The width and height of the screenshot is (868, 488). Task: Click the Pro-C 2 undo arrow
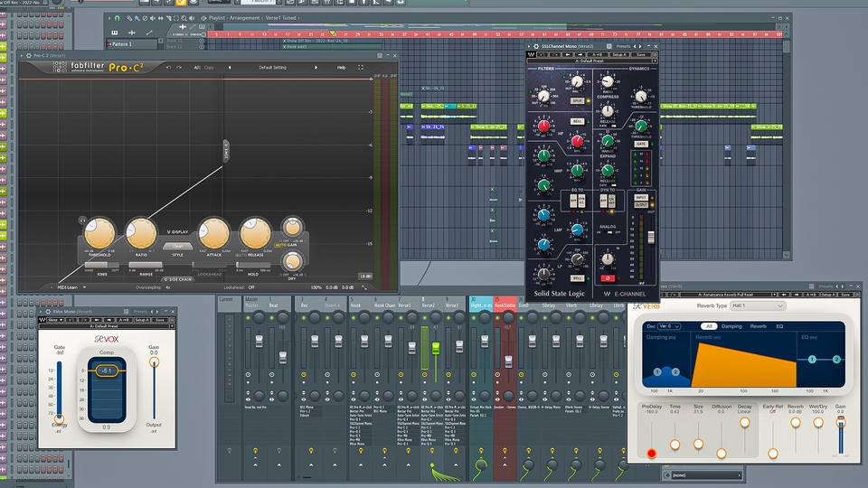point(169,68)
